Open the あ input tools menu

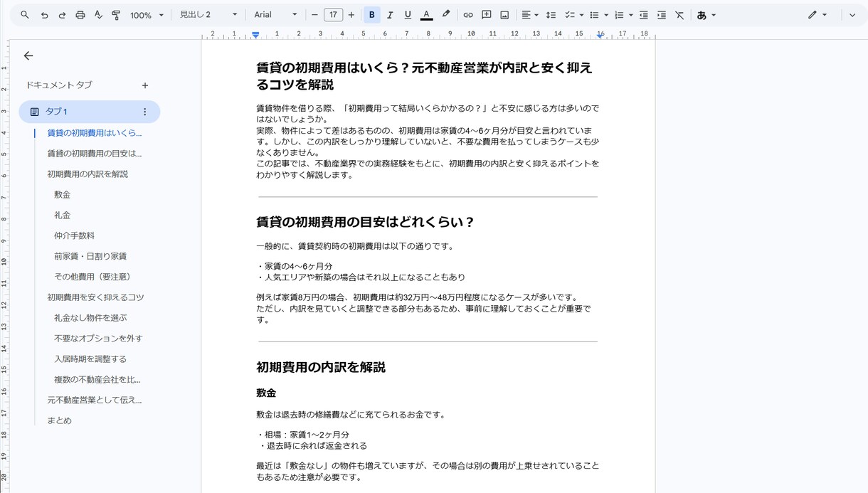point(706,15)
